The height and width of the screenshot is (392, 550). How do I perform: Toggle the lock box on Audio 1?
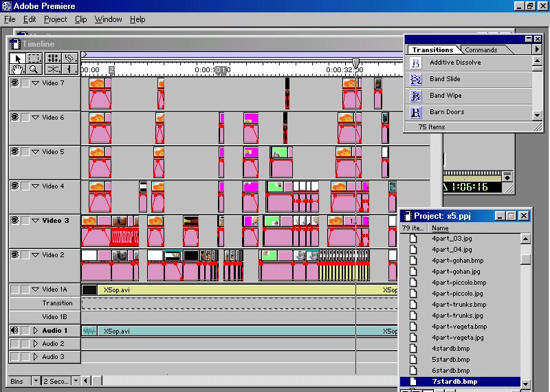coord(25,330)
